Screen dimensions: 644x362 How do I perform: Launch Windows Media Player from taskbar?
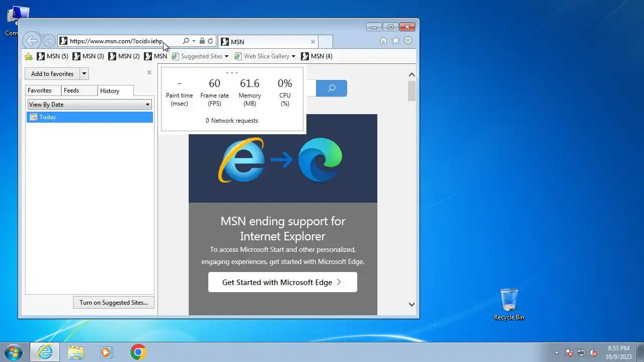[x=107, y=352]
